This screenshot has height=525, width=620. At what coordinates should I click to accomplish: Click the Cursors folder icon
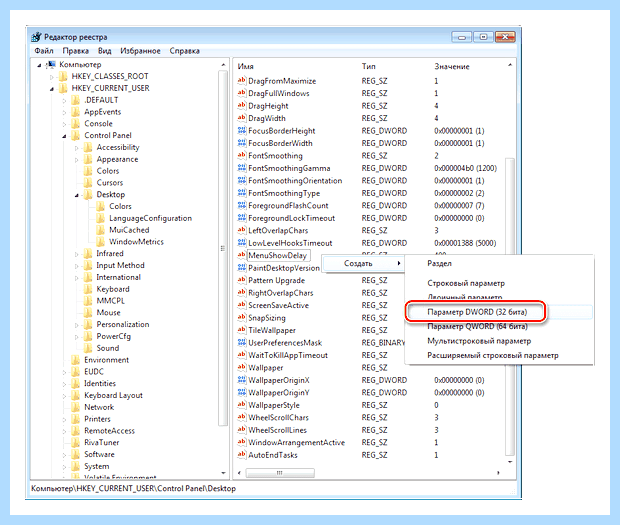click(x=88, y=183)
